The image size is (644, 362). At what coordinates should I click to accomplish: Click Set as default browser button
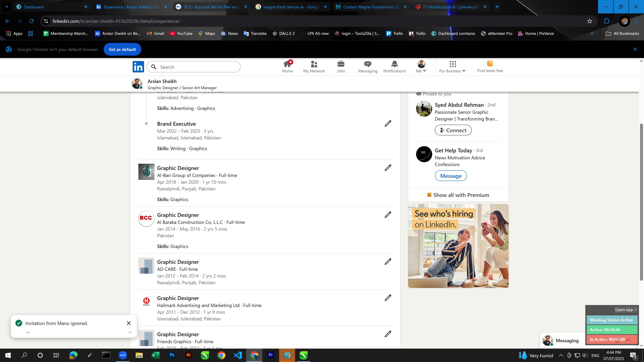pyautogui.click(x=122, y=49)
